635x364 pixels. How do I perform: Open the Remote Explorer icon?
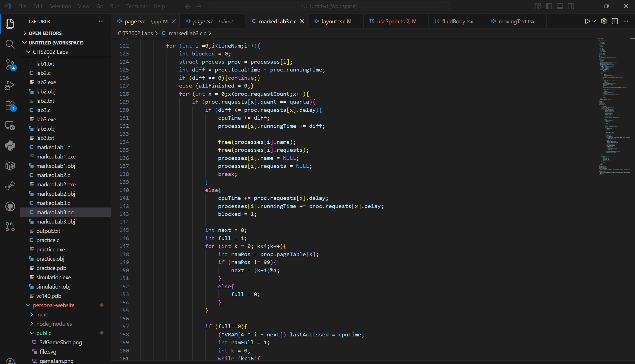pos(10,126)
